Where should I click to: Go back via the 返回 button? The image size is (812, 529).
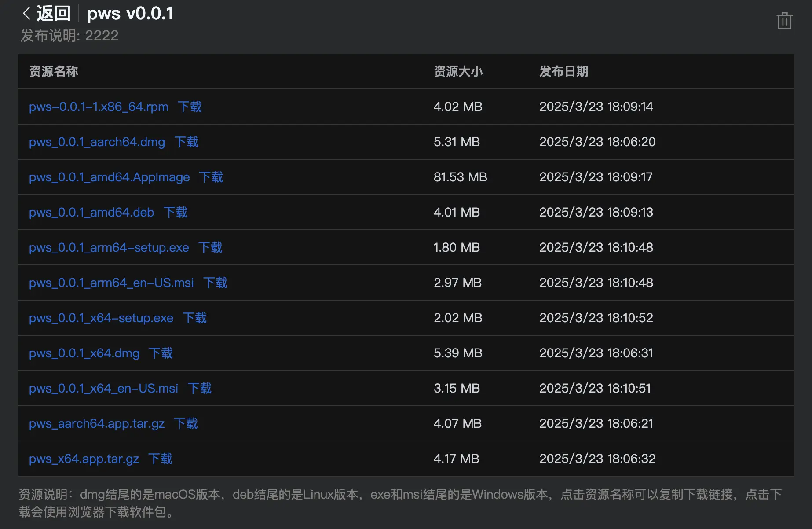(53, 14)
